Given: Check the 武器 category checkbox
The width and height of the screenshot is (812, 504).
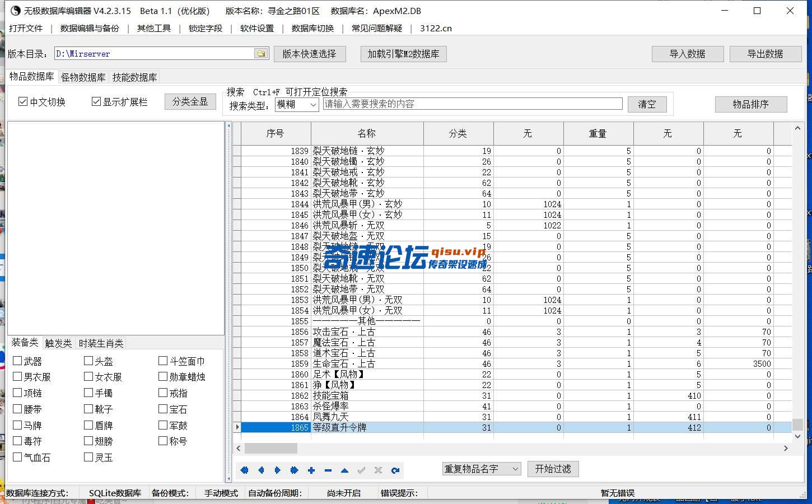Looking at the screenshot, I should tap(17, 361).
